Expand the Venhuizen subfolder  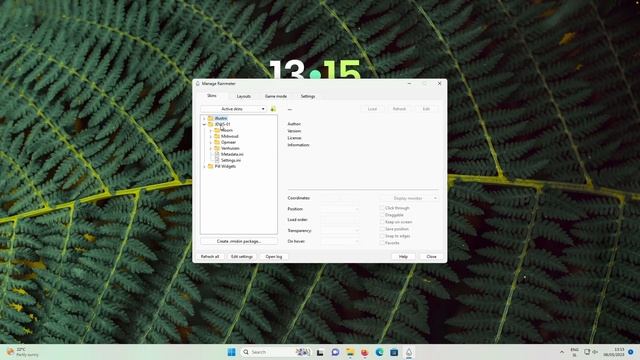click(x=211, y=148)
